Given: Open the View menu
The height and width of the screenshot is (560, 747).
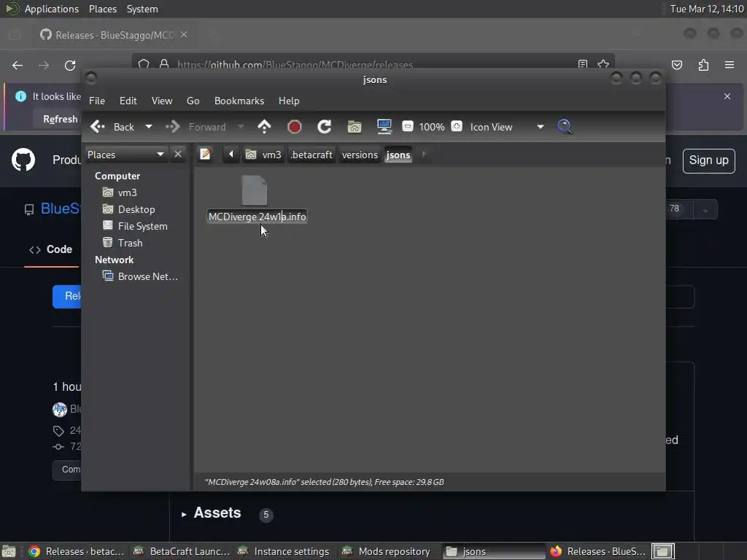Looking at the screenshot, I should (162, 101).
